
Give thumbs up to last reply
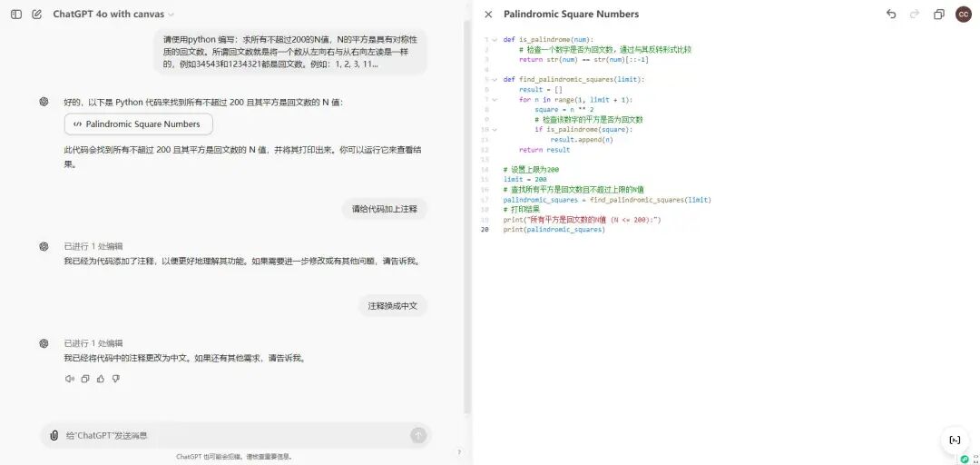coord(101,379)
